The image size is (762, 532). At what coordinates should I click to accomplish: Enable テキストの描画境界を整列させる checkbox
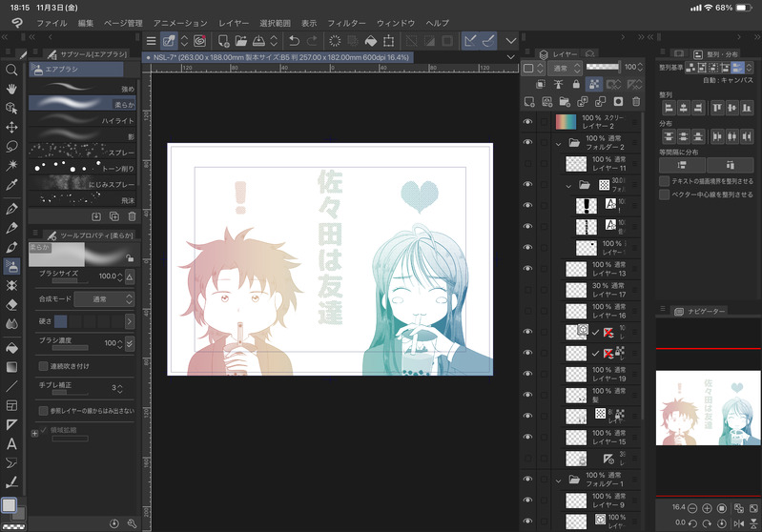[664, 181]
